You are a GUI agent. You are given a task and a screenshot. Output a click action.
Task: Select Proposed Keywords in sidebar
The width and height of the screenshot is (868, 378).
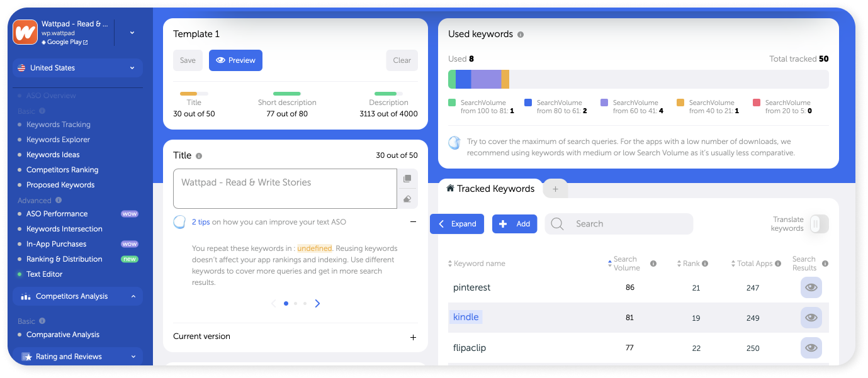(x=60, y=185)
